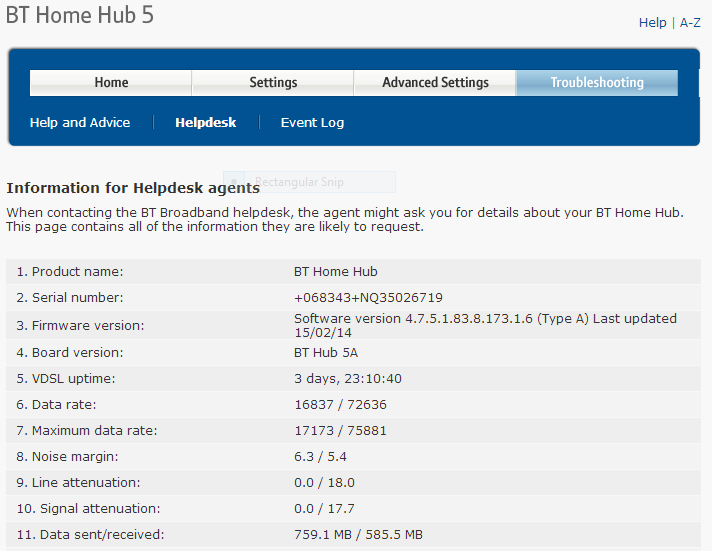Click the value 17173 / 75881
This screenshot has height=551, width=712.
tap(341, 430)
